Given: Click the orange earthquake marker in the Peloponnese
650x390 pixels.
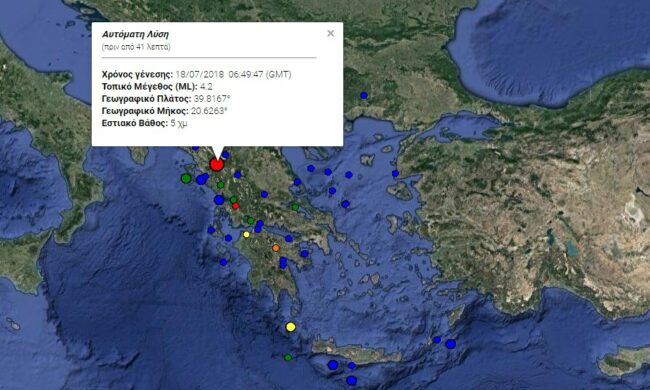Looking at the screenshot, I should pos(276,248).
